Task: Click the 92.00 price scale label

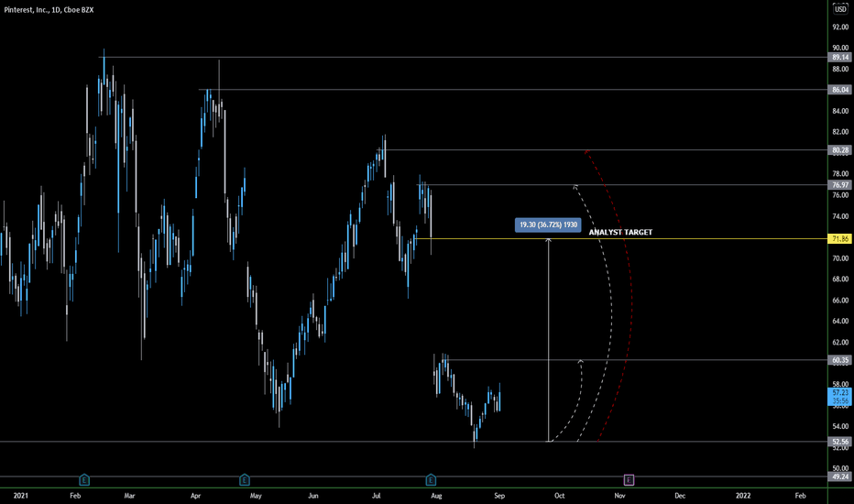Action: click(x=840, y=27)
